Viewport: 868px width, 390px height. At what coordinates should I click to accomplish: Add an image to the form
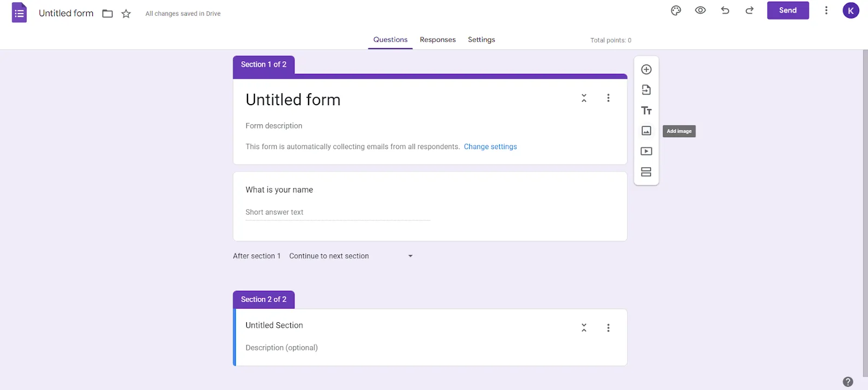pos(646,131)
